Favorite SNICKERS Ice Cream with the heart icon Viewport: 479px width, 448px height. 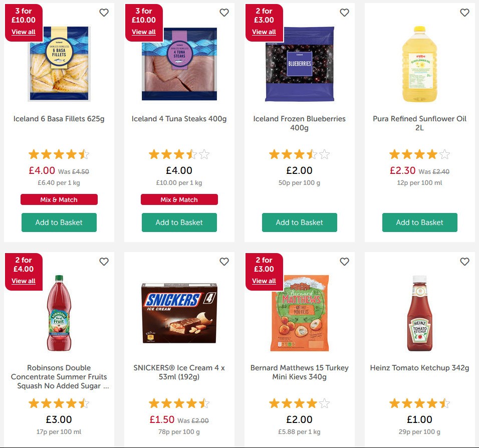coord(224,262)
